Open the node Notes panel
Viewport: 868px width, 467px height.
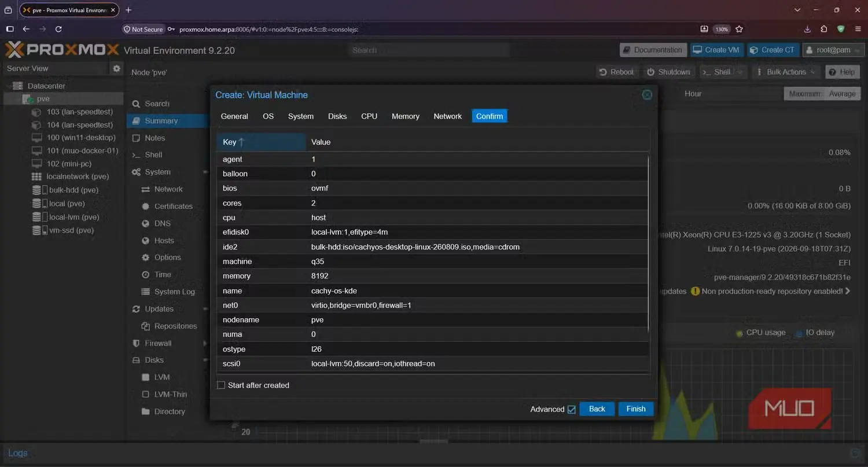point(155,138)
